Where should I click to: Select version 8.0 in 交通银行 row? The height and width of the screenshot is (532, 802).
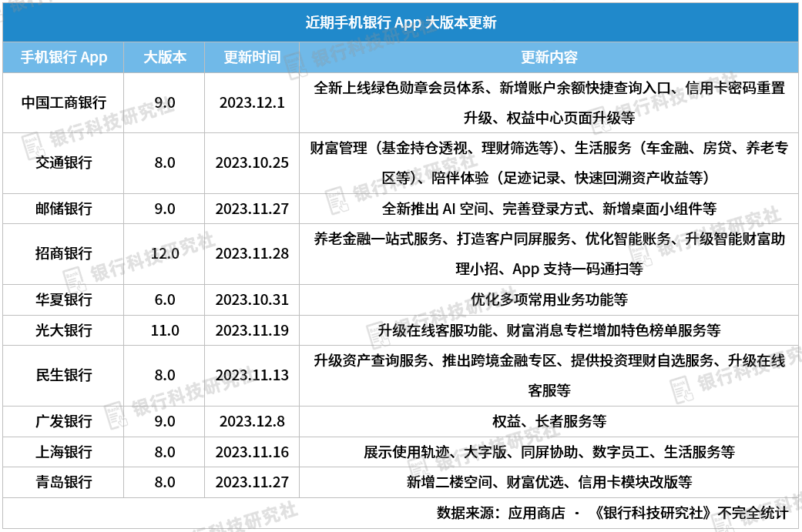pos(165,163)
